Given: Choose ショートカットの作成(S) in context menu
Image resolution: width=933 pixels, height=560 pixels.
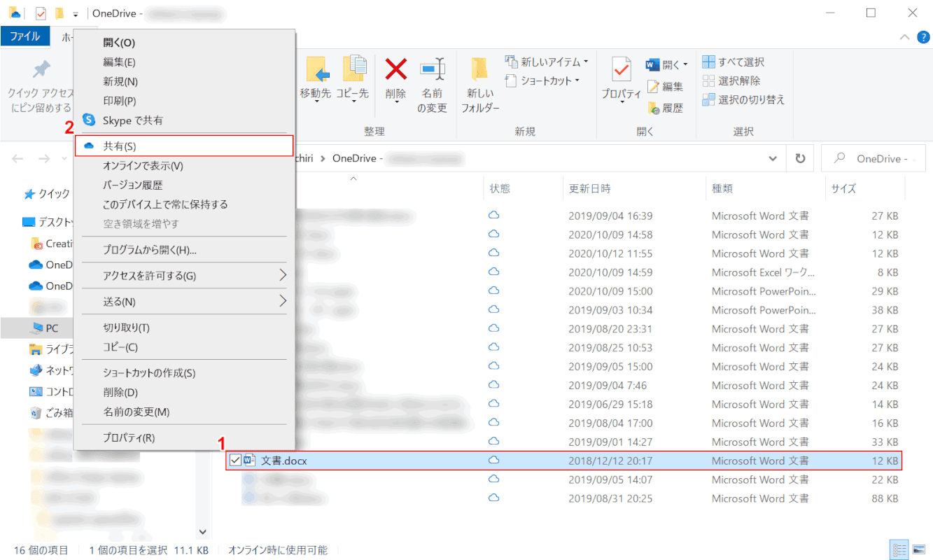Looking at the screenshot, I should 149,373.
